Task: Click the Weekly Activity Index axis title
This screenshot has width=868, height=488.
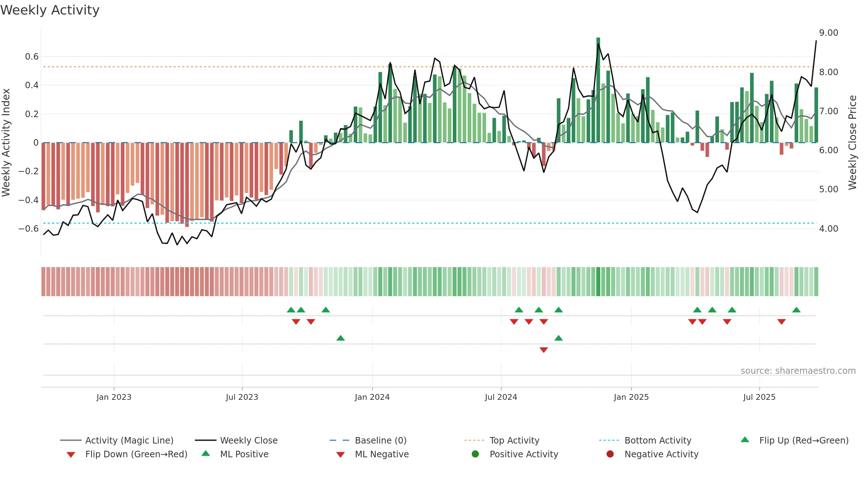Action: point(6,142)
